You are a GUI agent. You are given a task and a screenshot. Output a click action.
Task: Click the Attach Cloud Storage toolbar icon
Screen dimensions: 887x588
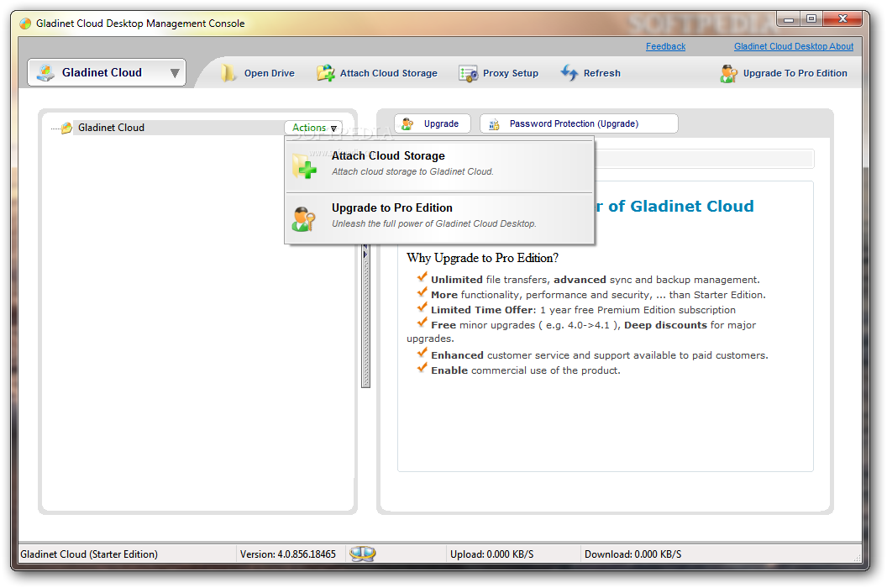(x=325, y=73)
